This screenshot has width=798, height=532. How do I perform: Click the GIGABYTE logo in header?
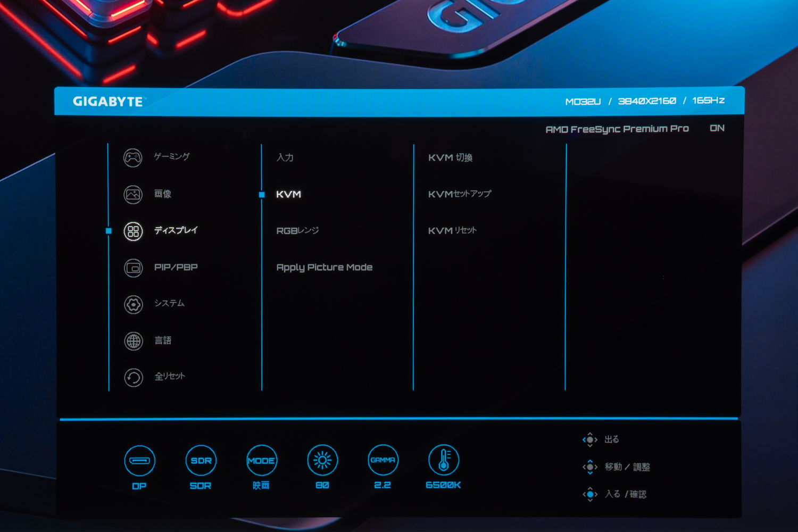[108, 102]
